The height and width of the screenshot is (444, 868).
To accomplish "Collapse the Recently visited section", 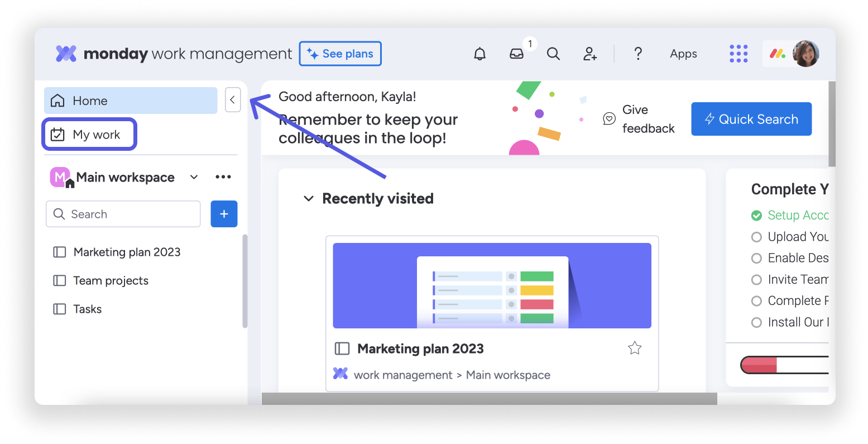I will click(308, 198).
